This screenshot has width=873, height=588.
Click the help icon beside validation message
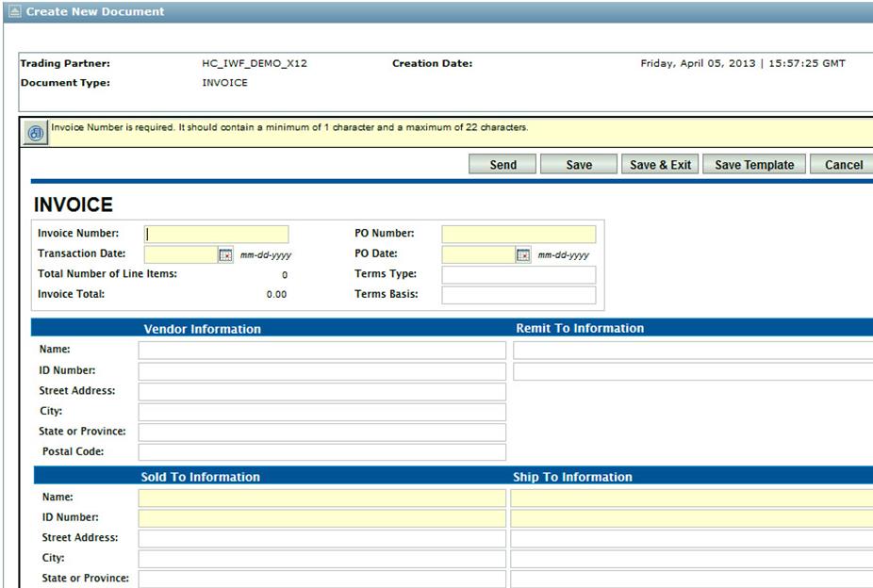(35, 134)
